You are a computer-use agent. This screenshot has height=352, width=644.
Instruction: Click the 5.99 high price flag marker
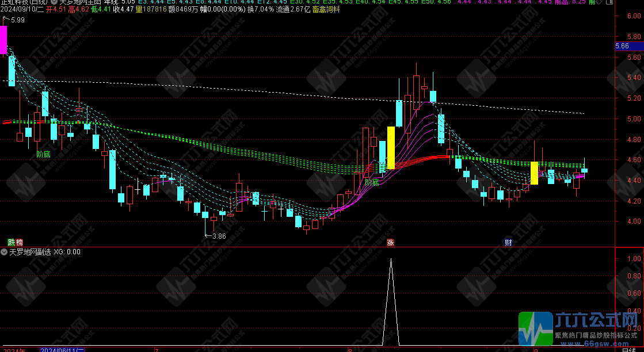tap(17, 21)
